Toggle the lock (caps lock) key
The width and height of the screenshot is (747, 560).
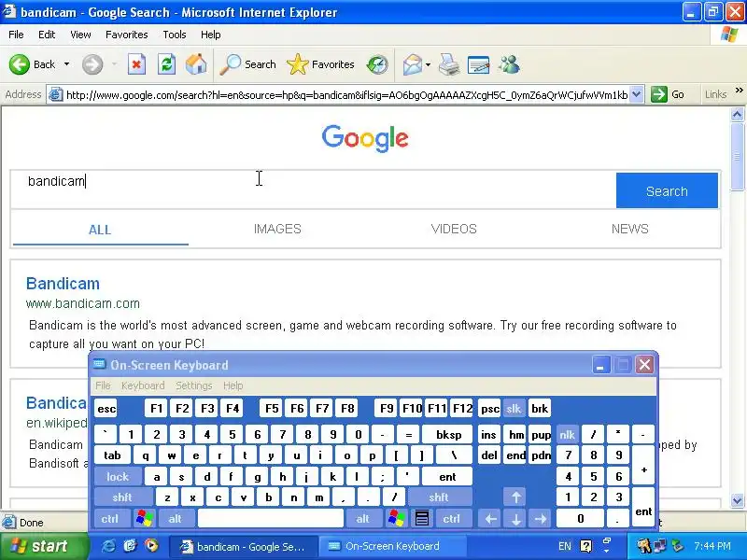pyautogui.click(x=118, y=476)
